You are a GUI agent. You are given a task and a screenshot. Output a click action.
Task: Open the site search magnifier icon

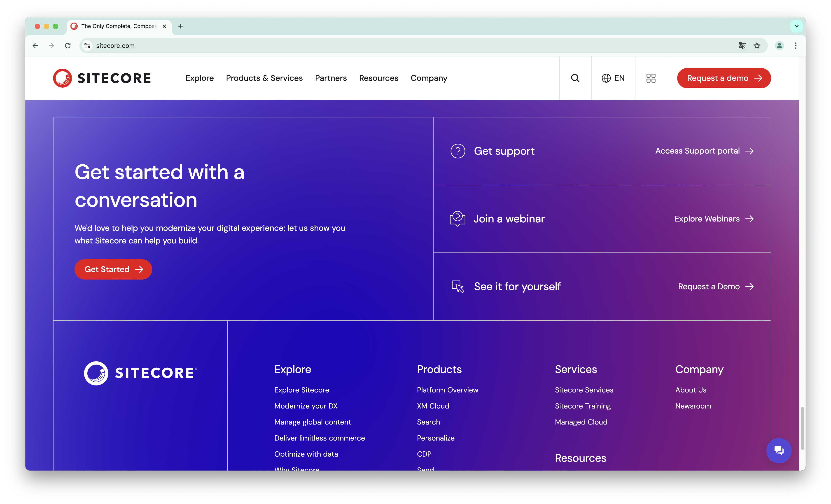pyautogui.click(x=575, y=78)
